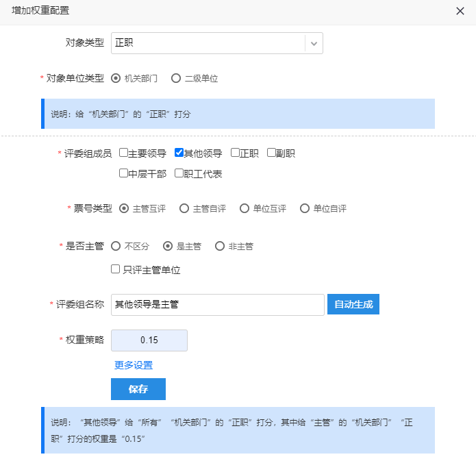This screenshot has width=476, height=459.
Task: Click the 评委组成员 field label
Action: (88, 153)
